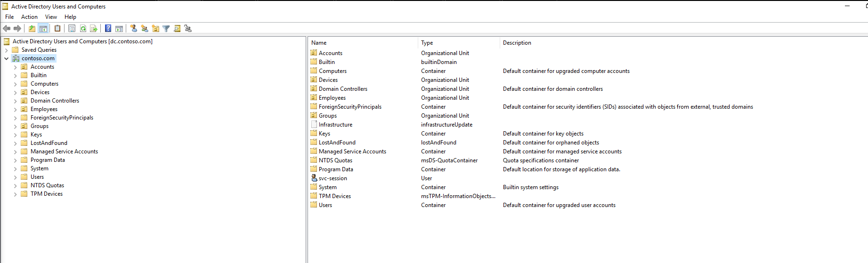Expand the Saved Queries tree node
This screenshot has width=868, height=263.
pyautogui.click(x=7, y=50)
